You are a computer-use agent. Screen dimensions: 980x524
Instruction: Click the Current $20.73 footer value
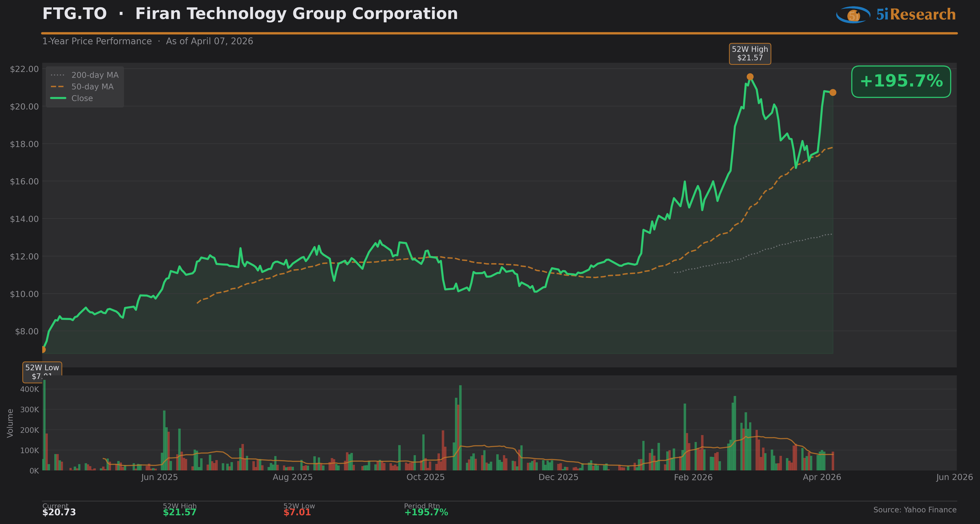pos(59,512)
